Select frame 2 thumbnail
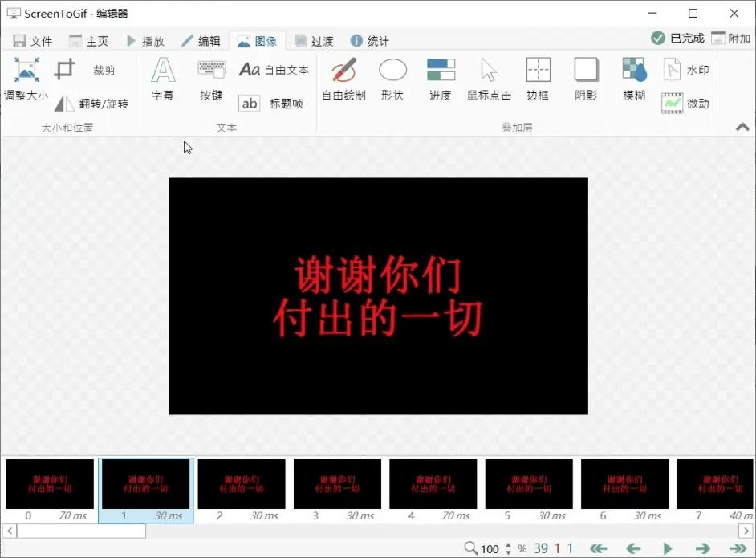 [242, 490]
